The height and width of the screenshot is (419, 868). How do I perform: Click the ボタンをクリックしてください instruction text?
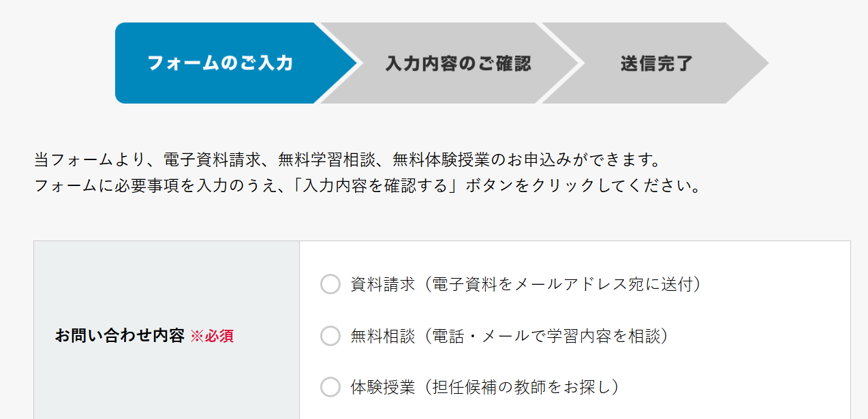(x=583, y=186)
